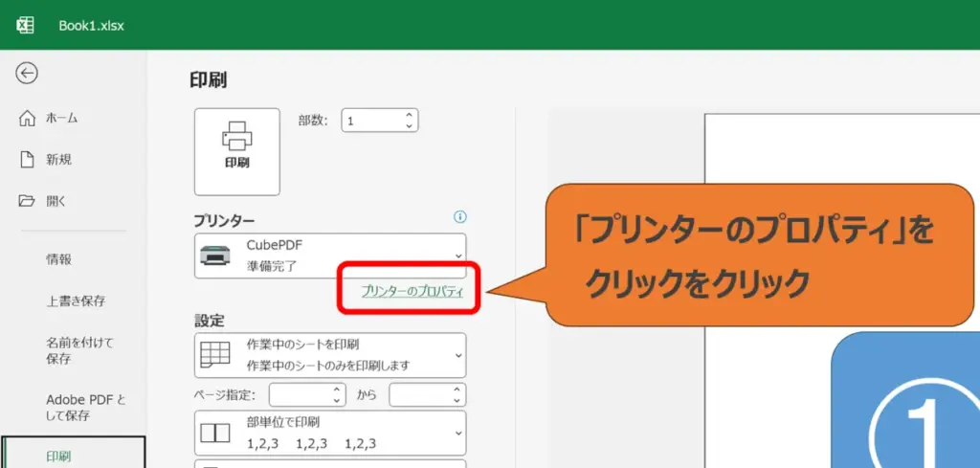Click the New (新規) document icon
Screen dimensions: 980x468
click(x=28, y=160)
